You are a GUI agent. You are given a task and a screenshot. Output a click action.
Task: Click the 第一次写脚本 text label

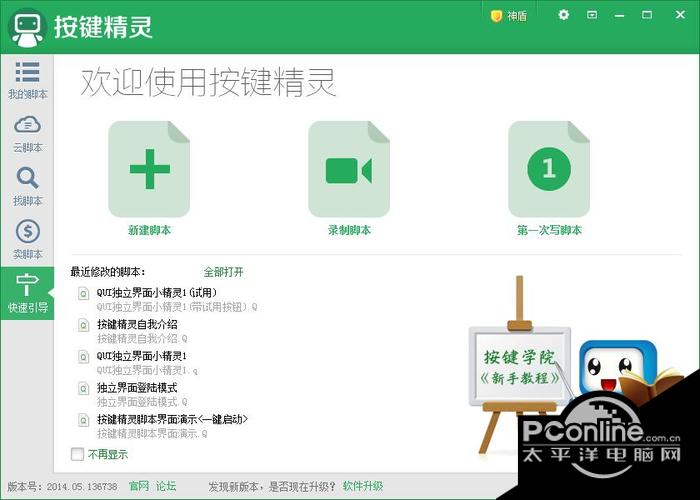pos(550,230)
